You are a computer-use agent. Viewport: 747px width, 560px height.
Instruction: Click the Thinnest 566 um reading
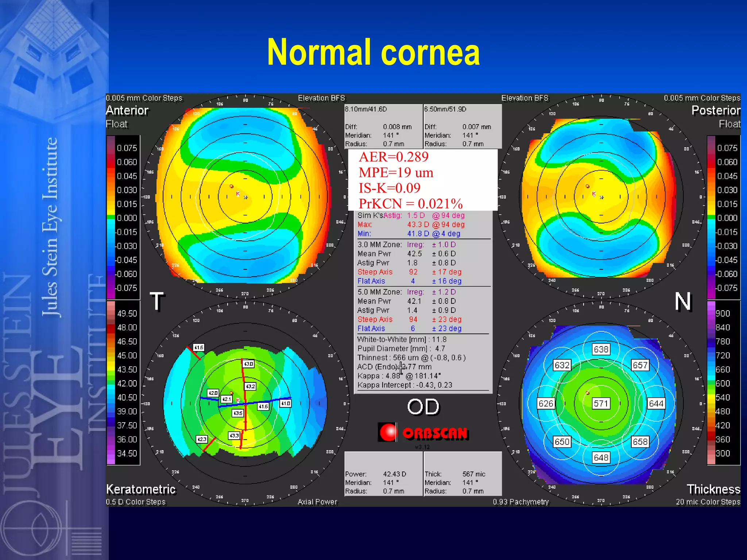pos(411,358)
